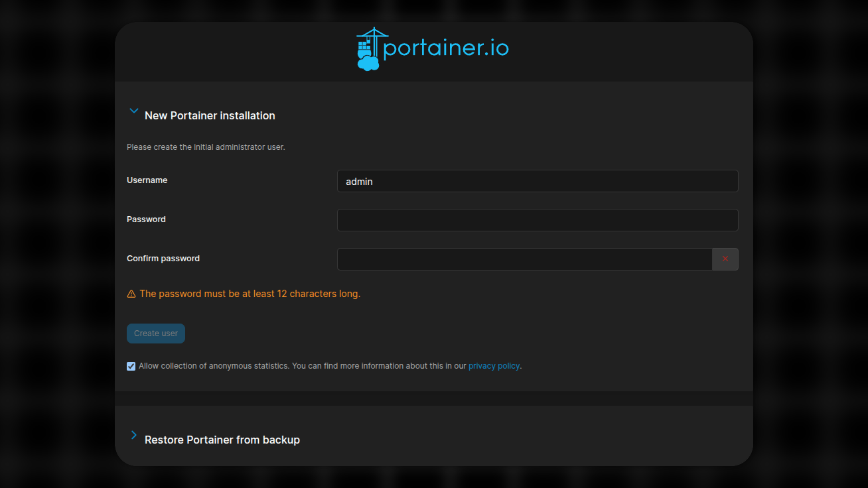
Task: Click the red X password mismatch icon
Action: pyautogui.click(x=725, y=259)
